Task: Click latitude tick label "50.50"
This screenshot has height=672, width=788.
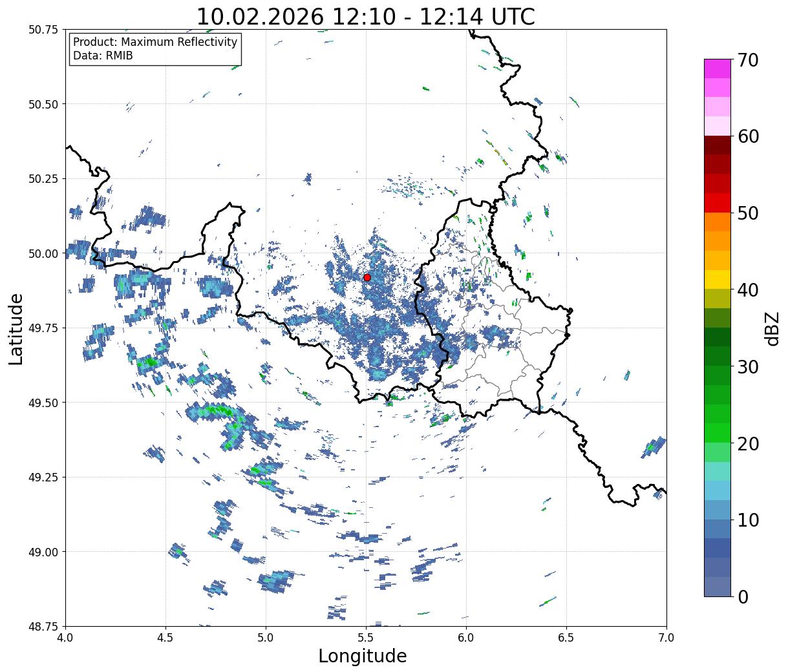Action: [43, 104]
